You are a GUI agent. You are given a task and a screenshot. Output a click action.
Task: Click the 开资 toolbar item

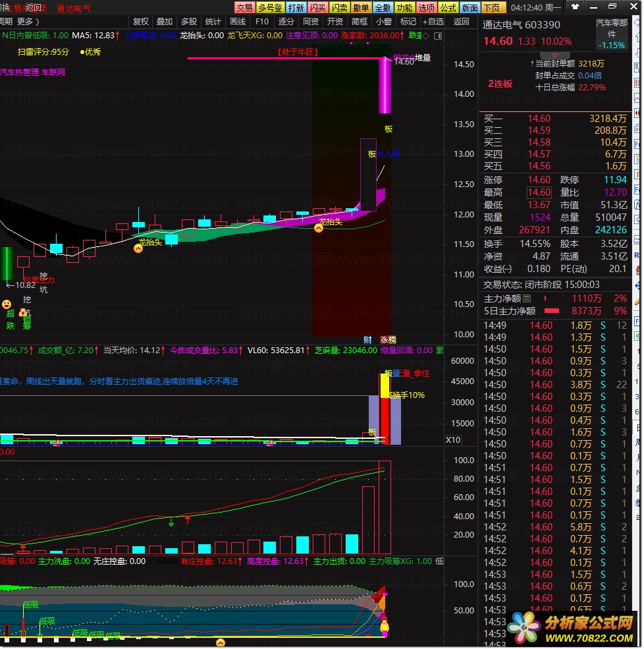[x=335, y=22]
